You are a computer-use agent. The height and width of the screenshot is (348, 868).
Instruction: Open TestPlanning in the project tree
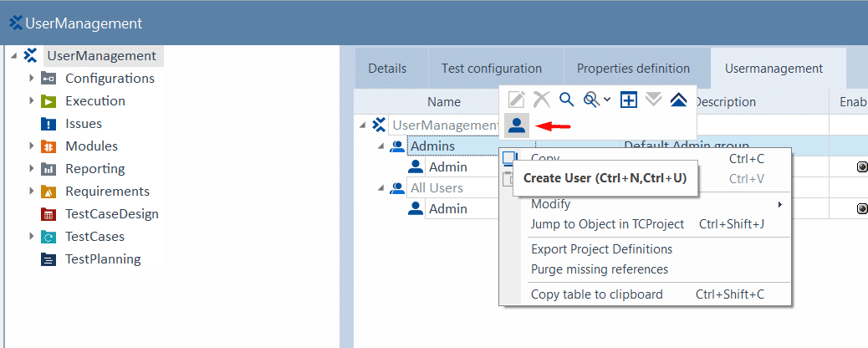coord(103,259)
